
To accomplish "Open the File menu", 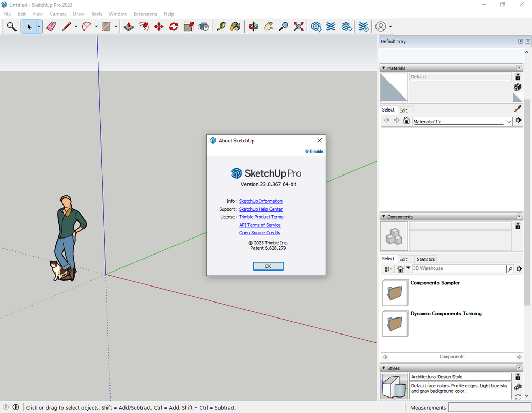I will tap(7, 14).
